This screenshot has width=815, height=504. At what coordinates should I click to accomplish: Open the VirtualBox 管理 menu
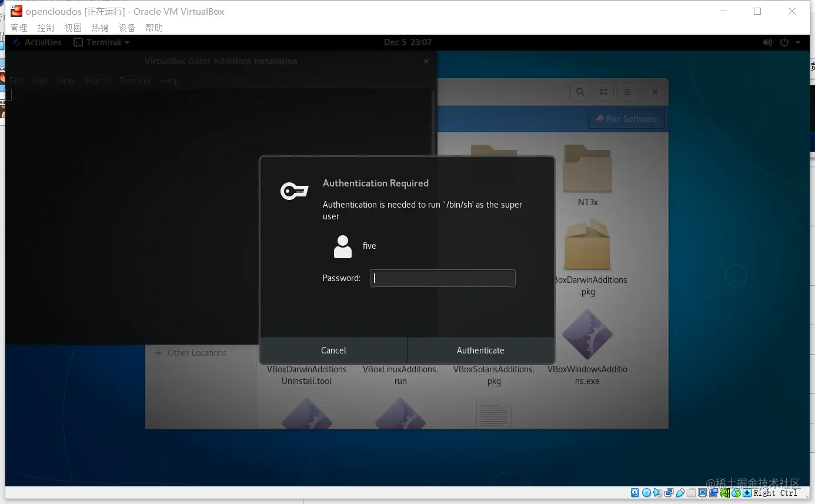click(19, 28)
